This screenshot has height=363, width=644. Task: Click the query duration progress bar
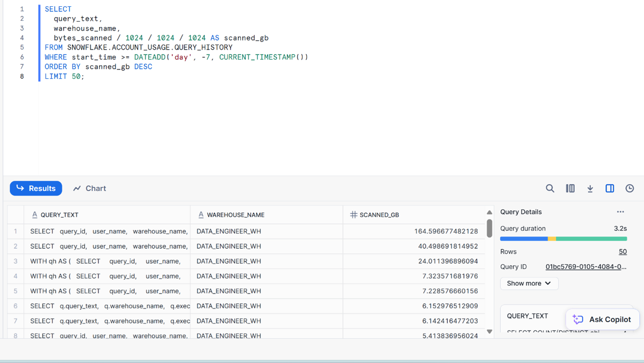coord(563,239)
